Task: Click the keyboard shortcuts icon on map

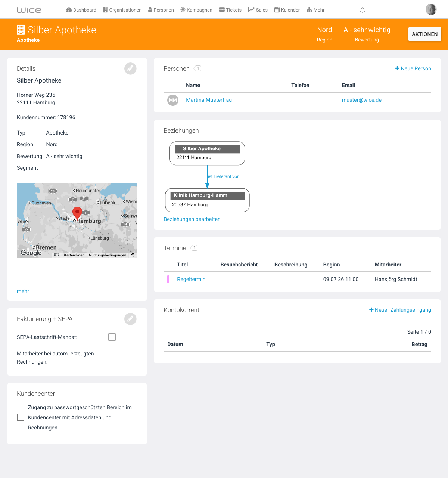Action: (57, 255)
